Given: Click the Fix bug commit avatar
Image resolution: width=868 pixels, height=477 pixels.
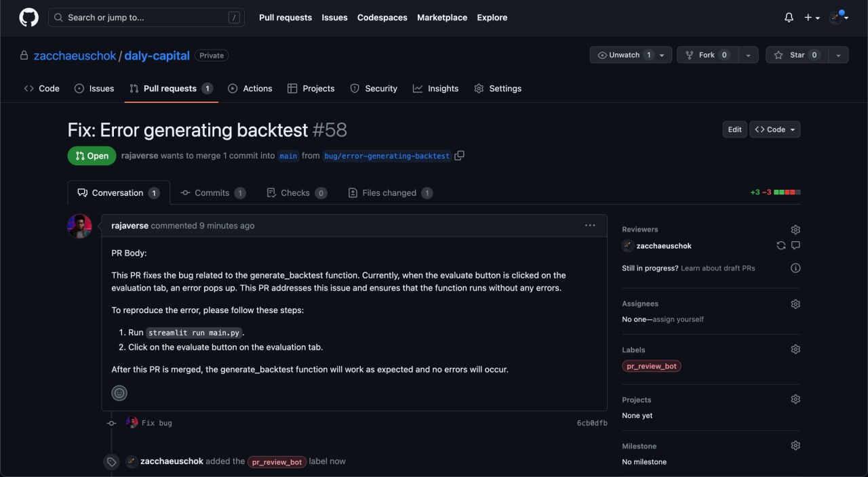Looking at the screenshot, I should pos(132,423).
